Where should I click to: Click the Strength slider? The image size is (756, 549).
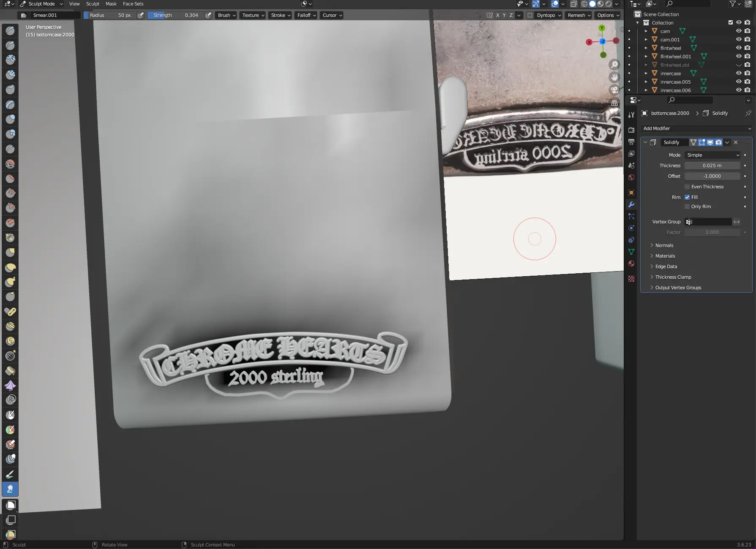[176, 15]
